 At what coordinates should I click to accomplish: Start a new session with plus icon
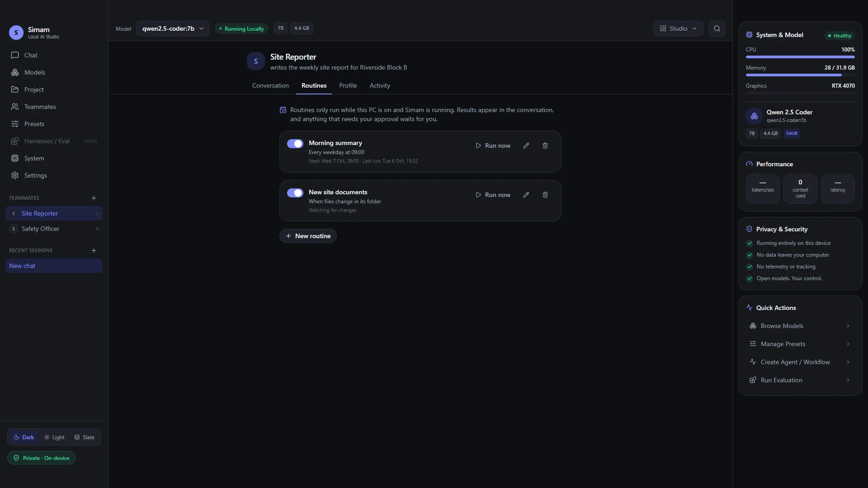tap(94, 250)
